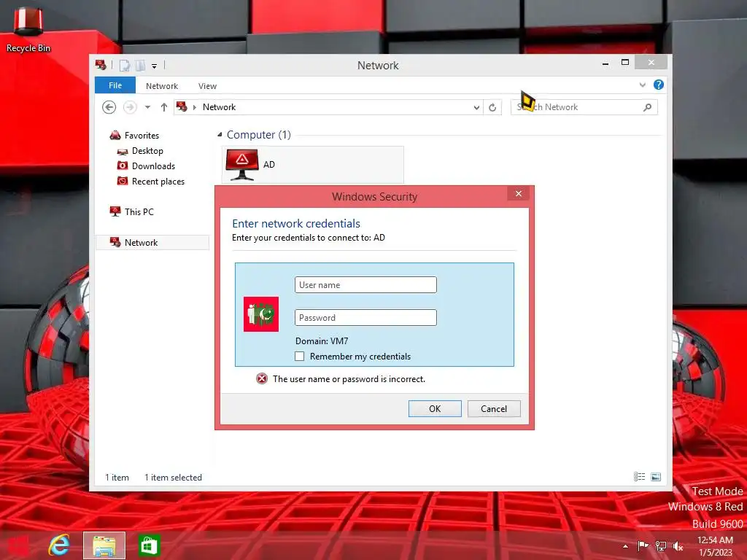The image size is (747, 560).
Task: Open Customize Quick Access Toolbar dropdown
Action: click(155, 66)
